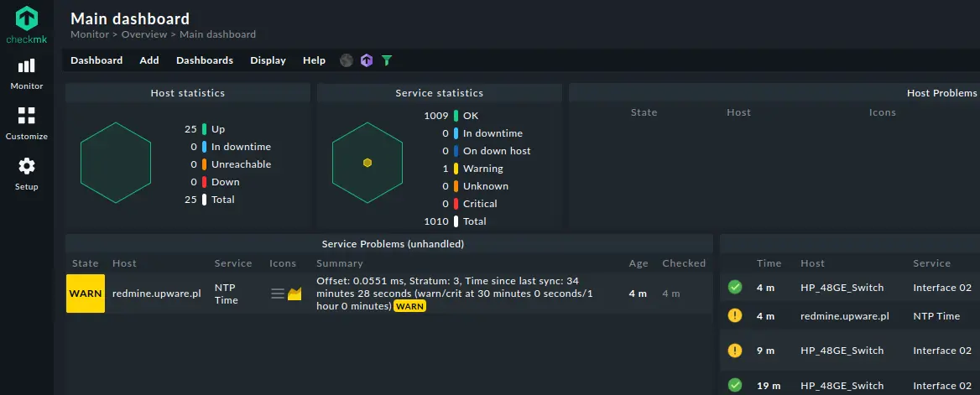Toggle the green filter funnel icon
The width and height of the screenshot is (980, 395).
387,60
